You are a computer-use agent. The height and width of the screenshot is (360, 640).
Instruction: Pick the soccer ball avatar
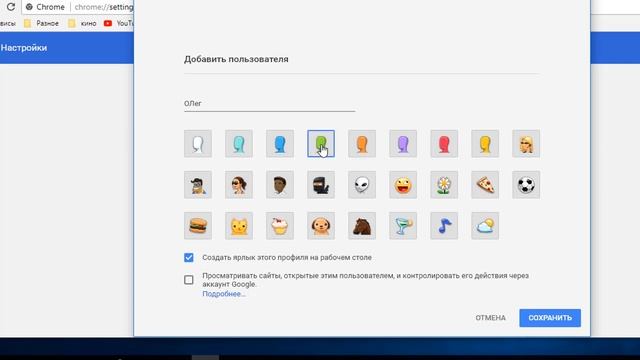click(526, 185)
